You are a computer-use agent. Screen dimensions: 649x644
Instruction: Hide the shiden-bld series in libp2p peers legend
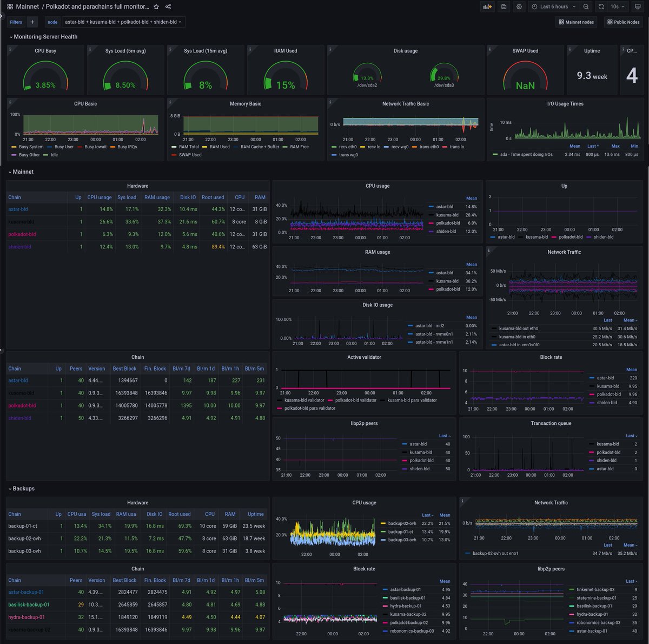pyautogui.click(x=420, y=469)
